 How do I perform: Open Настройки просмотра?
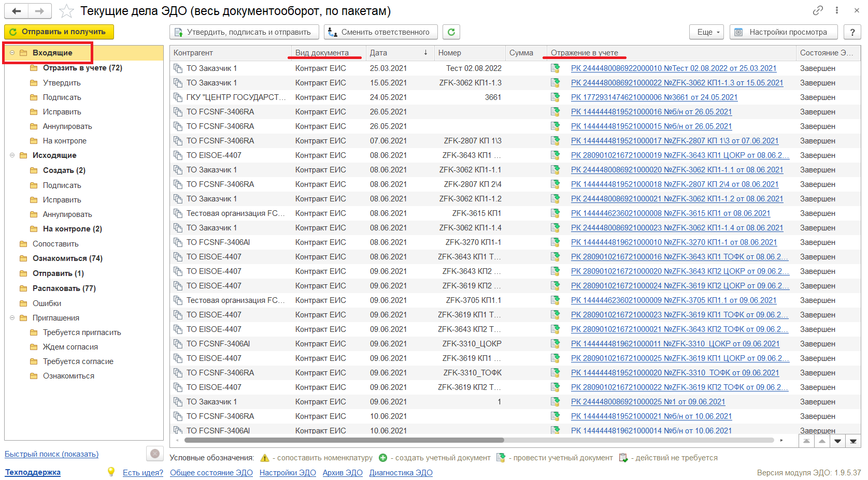tap(784, 32)
